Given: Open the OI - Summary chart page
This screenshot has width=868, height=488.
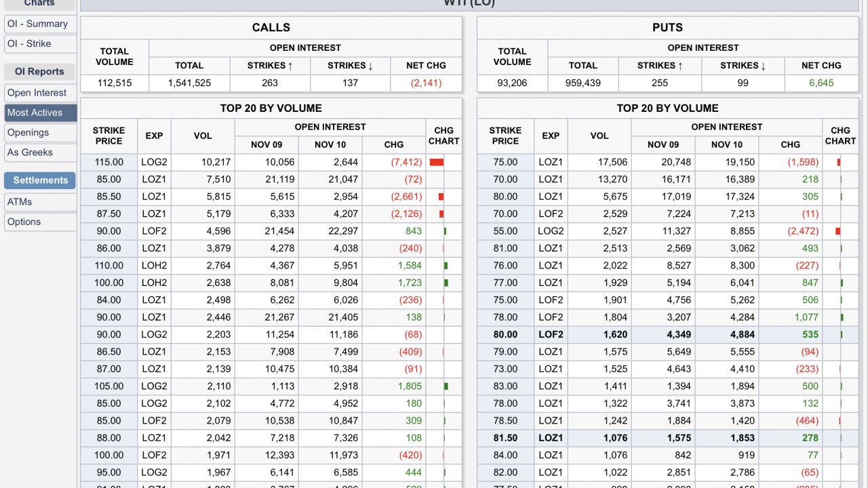Looking at the screenshot, I should (38, 24).
